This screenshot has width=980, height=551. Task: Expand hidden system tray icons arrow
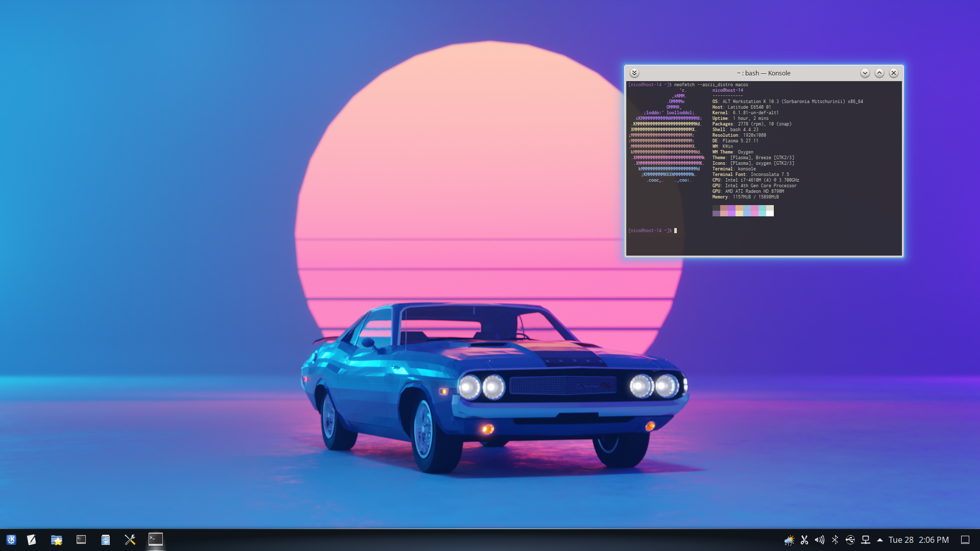point(880,540)
